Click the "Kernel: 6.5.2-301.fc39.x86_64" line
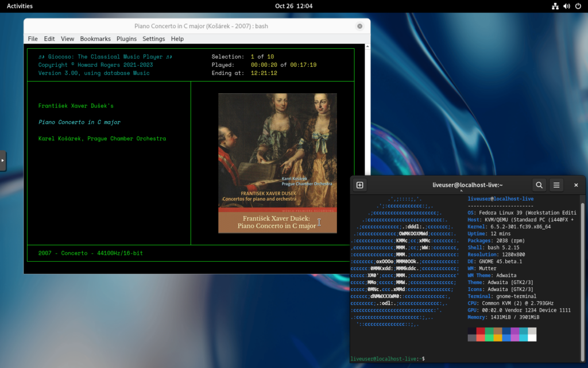Viewport: 588px width, 368px height. [509, 227]
